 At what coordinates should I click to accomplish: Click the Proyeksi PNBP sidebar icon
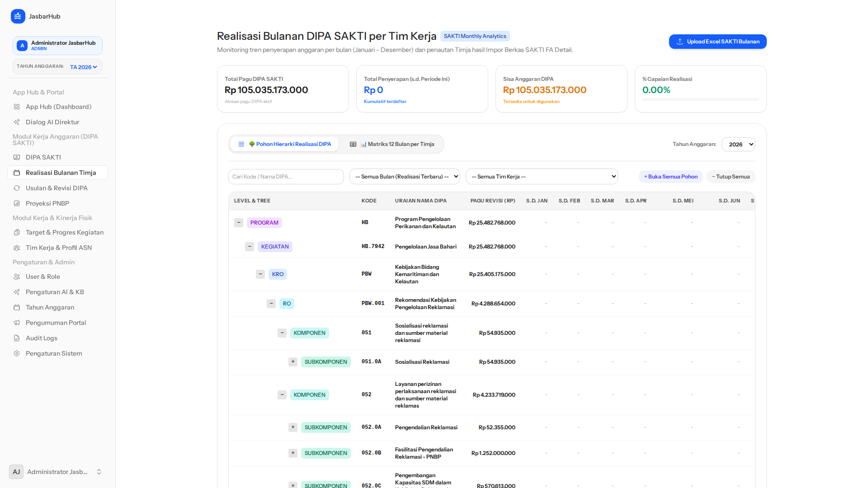point(17,203)
